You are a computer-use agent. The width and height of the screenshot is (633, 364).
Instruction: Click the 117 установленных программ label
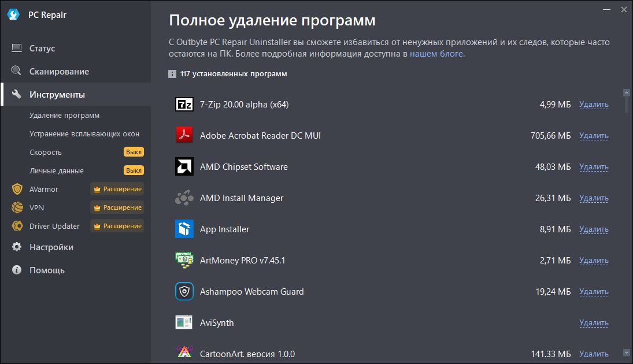click(234, 74)
